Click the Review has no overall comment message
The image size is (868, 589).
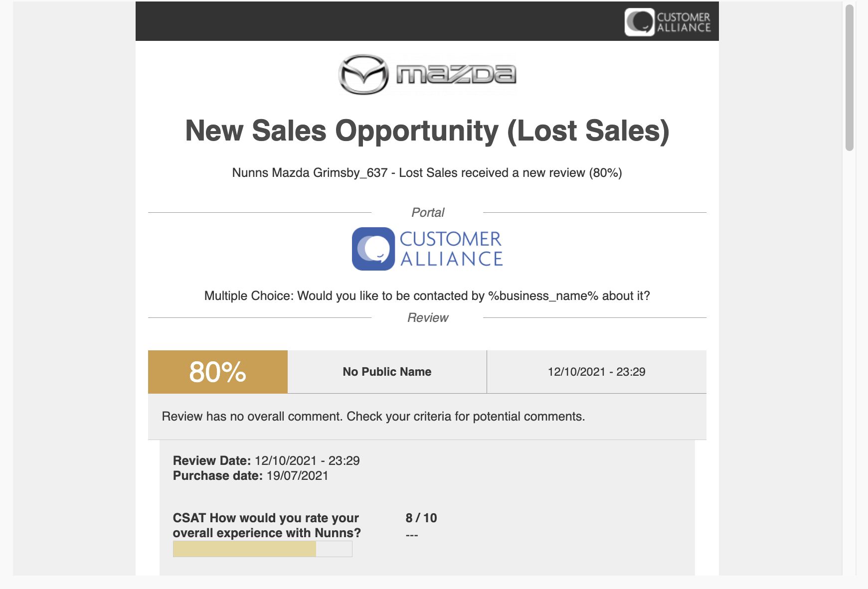(x=373, y=417)
